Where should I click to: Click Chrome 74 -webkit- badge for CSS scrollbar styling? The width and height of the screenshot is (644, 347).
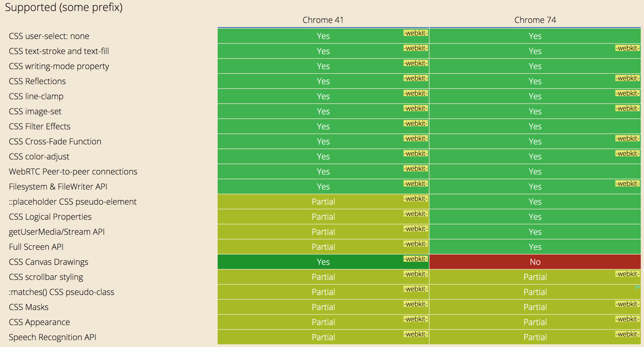627,274
